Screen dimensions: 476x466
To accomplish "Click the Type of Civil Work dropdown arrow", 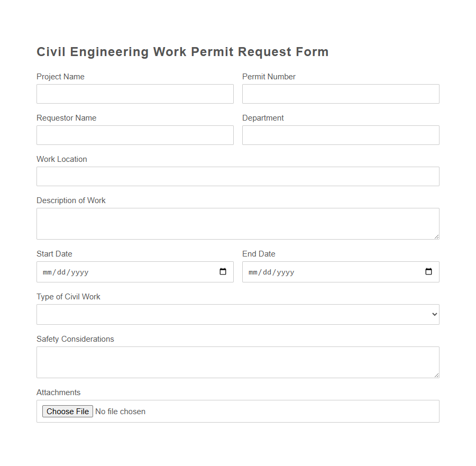I will [434, 314].
